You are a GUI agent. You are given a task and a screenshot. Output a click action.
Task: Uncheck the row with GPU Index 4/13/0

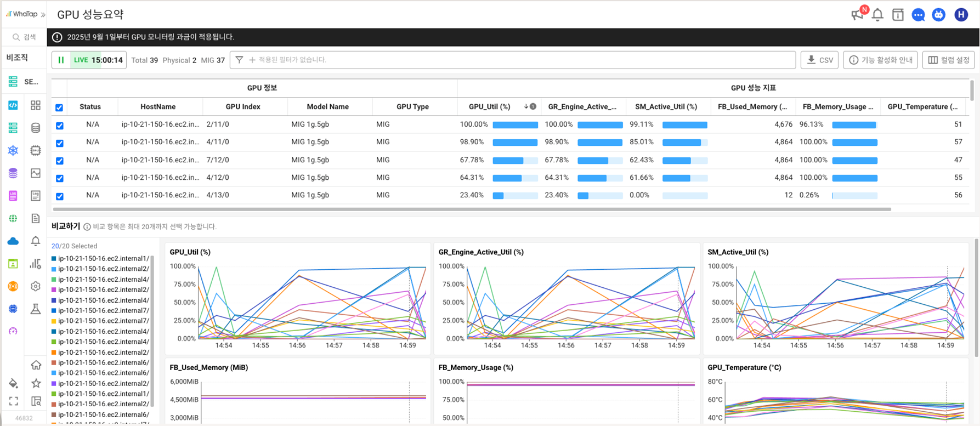[x=59, y=196]
